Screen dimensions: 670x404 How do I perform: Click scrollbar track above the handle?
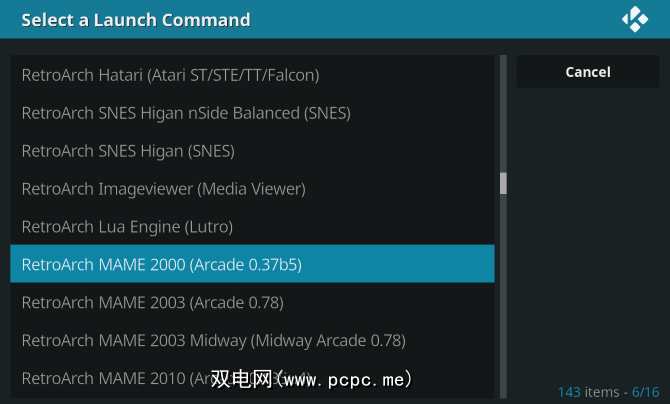tap(503, 110)
